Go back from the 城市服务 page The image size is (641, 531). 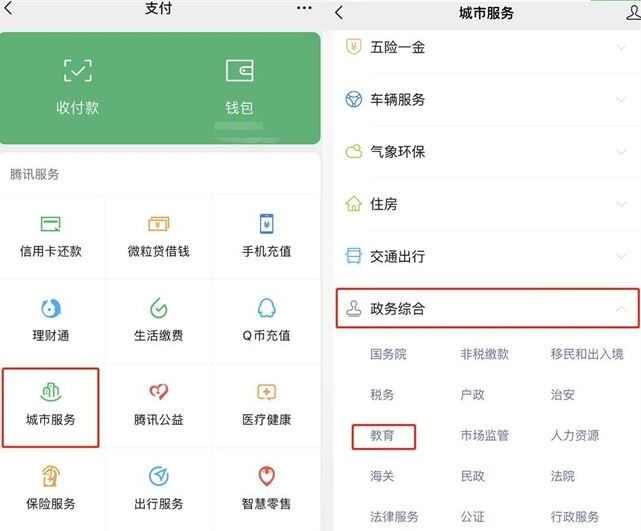pyautogui.click(x=339, y=13)
